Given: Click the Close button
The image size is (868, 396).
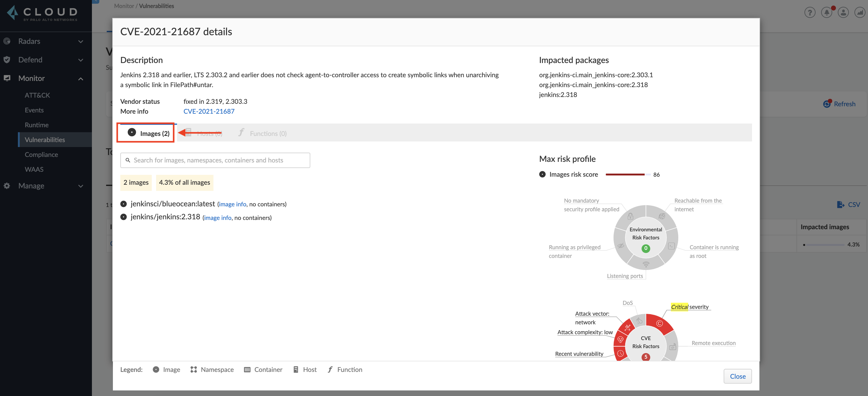Looking at the screenshot, I should (x=737, y=376).
